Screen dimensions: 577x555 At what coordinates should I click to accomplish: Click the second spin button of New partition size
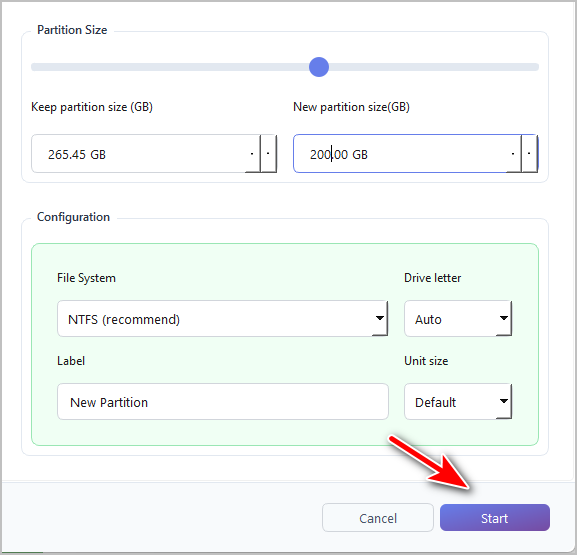click(529, 154)
